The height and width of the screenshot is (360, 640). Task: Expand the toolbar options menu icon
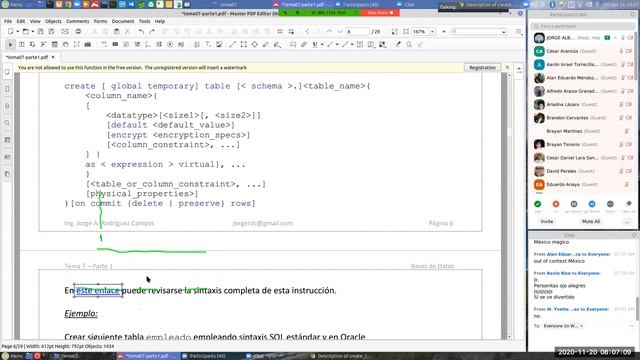coord(518,31)
